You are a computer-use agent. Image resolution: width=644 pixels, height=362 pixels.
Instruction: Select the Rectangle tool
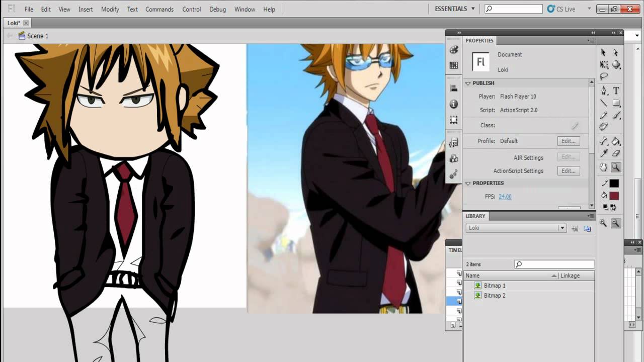616,103
